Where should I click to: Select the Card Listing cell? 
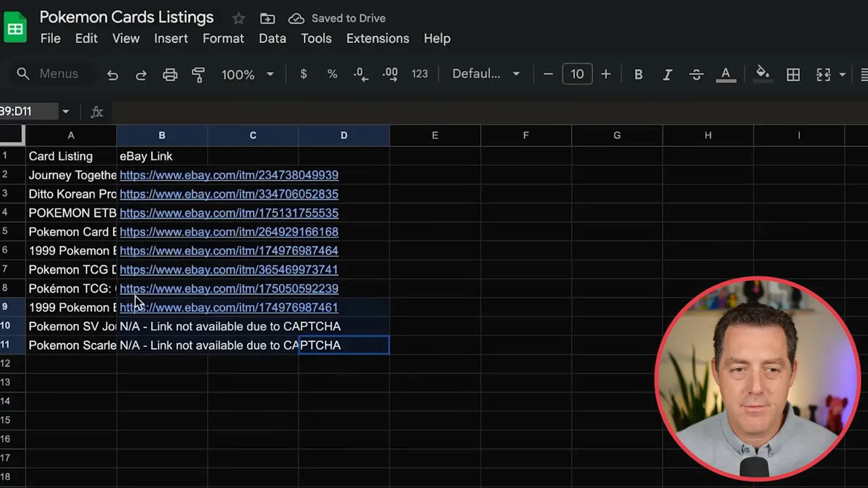71,156
